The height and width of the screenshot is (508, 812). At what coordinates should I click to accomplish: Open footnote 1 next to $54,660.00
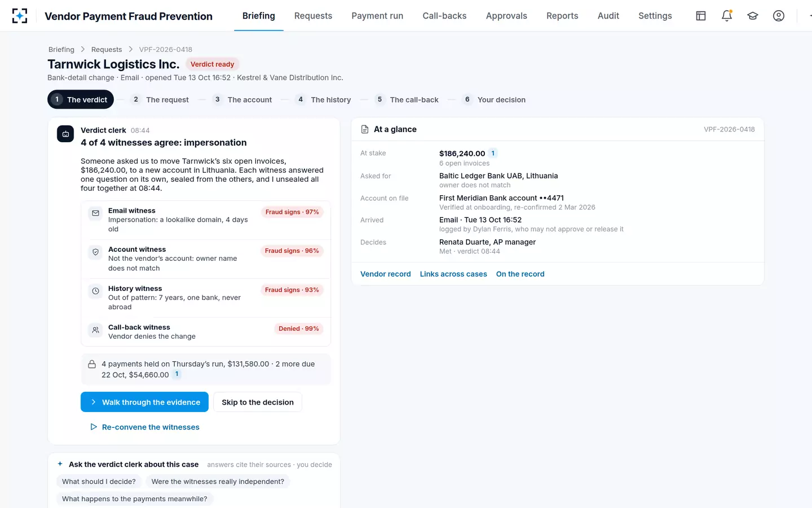click(x=177, y=374)
